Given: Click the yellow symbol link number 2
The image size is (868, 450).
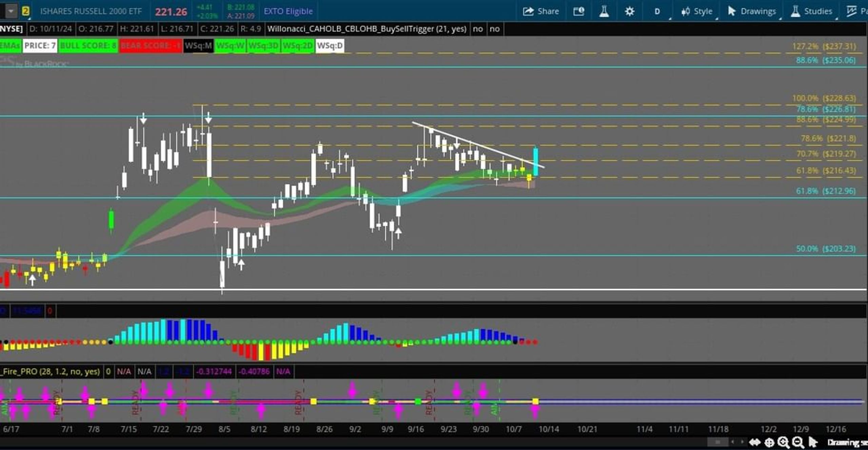Looking at the screenshot, I should click(25, 11).
